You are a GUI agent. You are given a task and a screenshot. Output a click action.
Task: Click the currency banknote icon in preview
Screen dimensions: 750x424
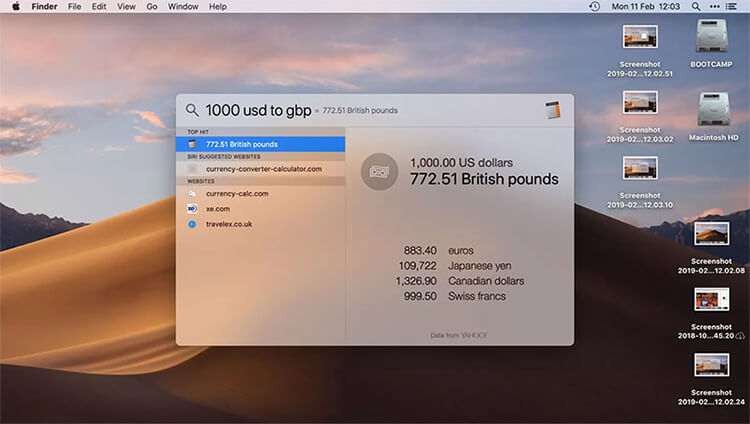pos(379,171)
